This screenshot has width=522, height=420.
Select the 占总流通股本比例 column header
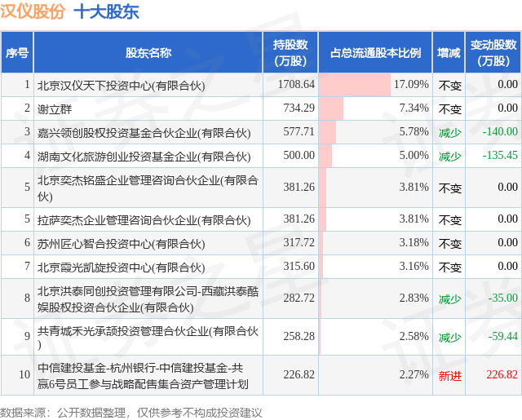pos(375,52)
